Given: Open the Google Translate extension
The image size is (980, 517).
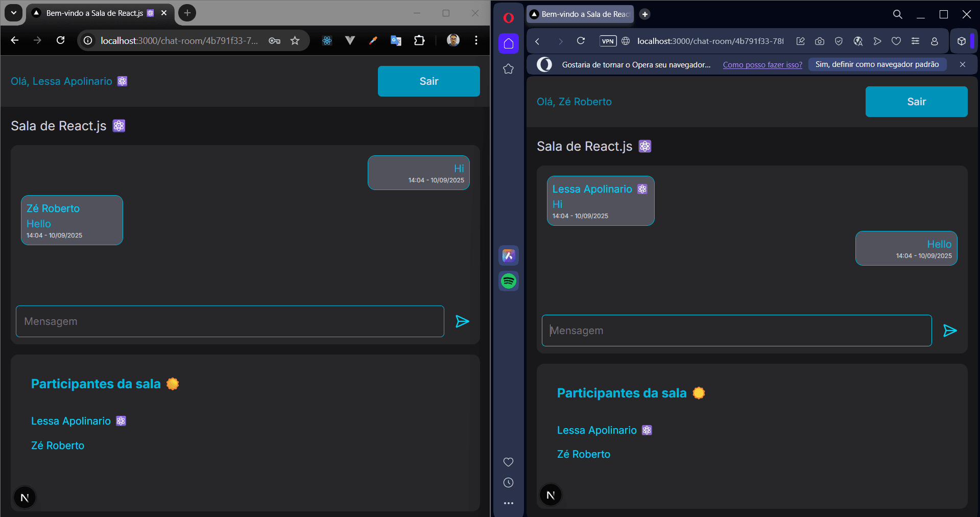Looking at the screenshot, I should coord(396,40).
